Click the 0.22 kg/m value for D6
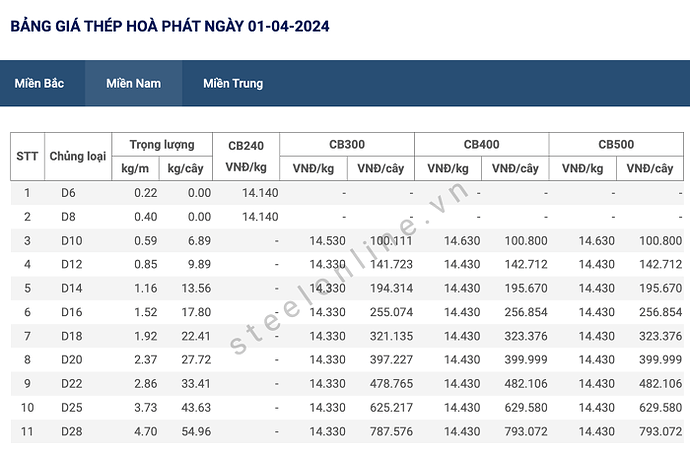Viewport: 690px width, 453px height. (x=146, y=193)
